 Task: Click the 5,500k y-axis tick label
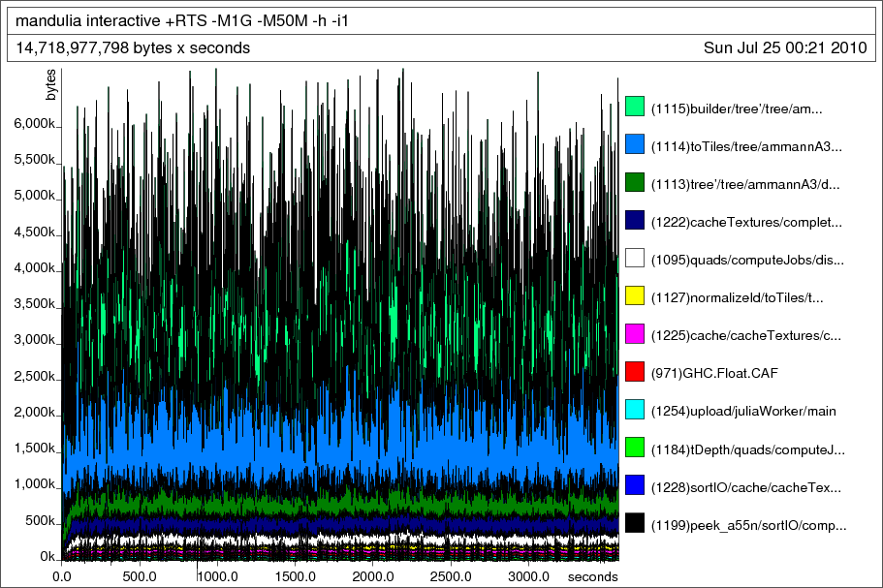34,160
